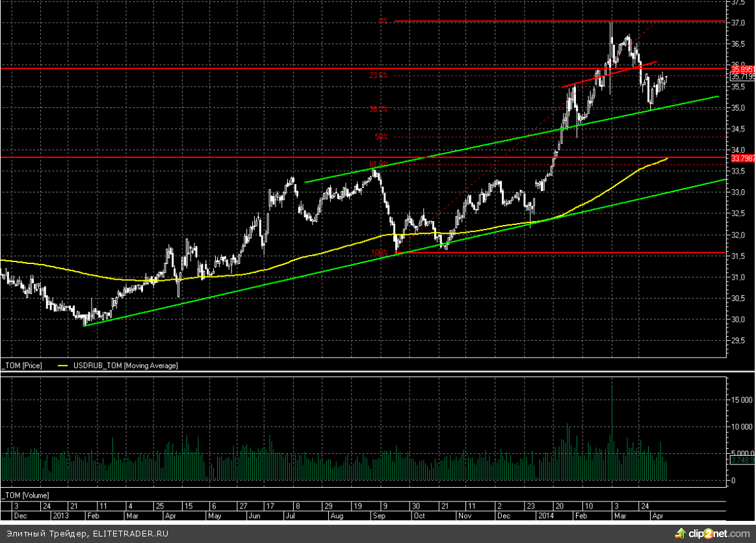756x543 pixels.
Task: Click the 30,5 price axis label
Action: (738, 298)
